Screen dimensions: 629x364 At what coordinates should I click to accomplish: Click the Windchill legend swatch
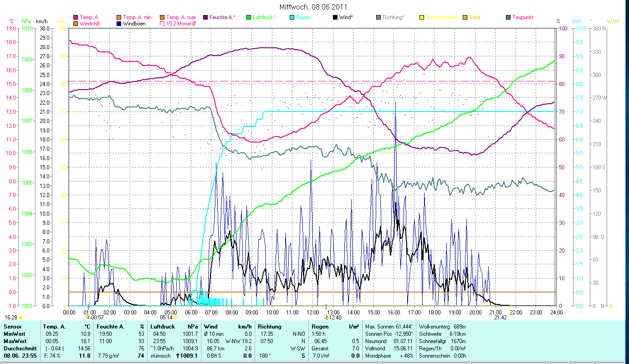[x=76, y=23]
